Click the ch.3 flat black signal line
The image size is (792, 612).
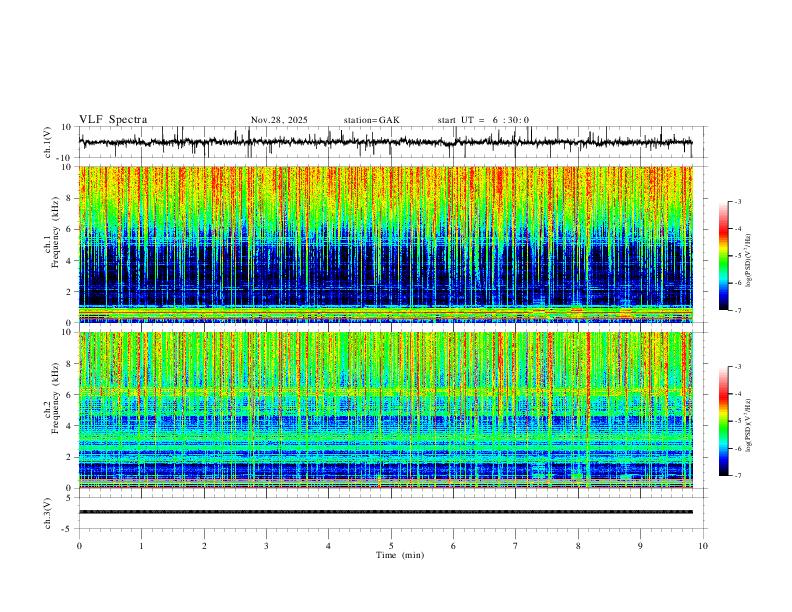coord(385,512)
